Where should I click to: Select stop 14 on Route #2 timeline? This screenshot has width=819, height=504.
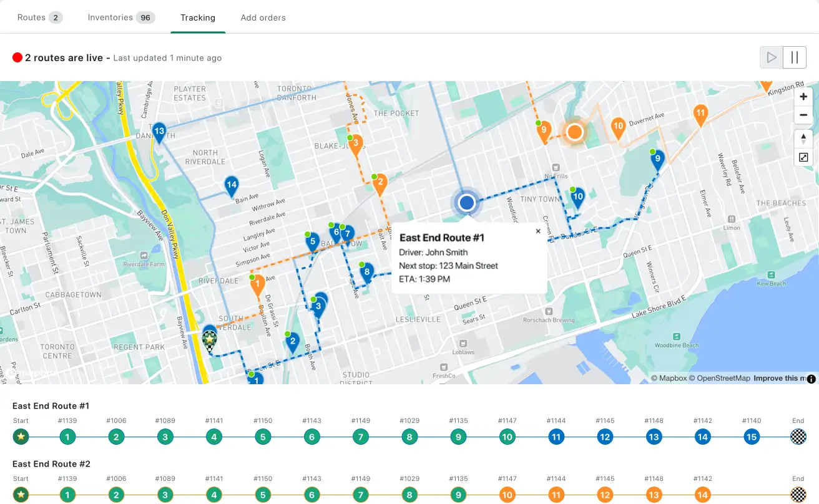(703, 495)
